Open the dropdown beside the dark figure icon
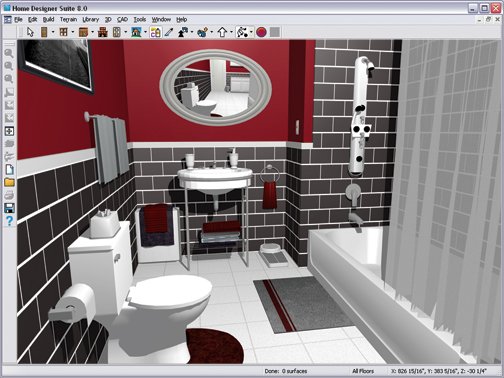Image resolution: width=504 pixels, height=378 pixels. 192,32
